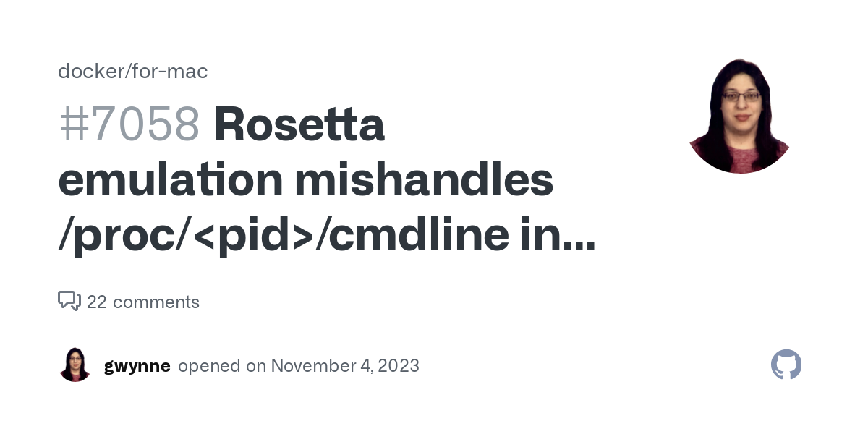Screen dimensions: 868x434
Task: Select the "November 4, 2023" date
Action: tap(345, 366)
